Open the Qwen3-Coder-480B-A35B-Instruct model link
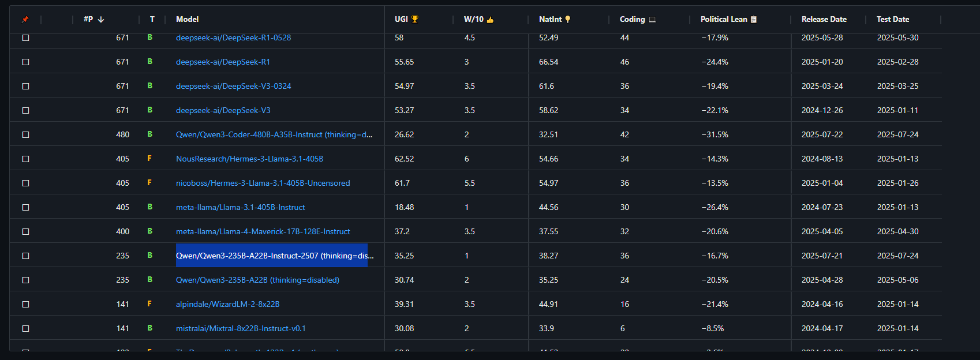 (x=274, y=134)
